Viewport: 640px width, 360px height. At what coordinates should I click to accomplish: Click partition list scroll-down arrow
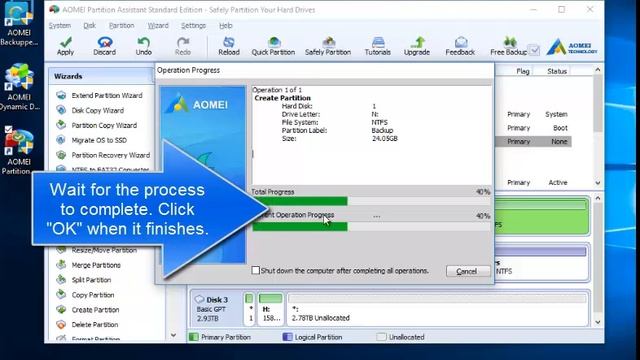(598, 183)
